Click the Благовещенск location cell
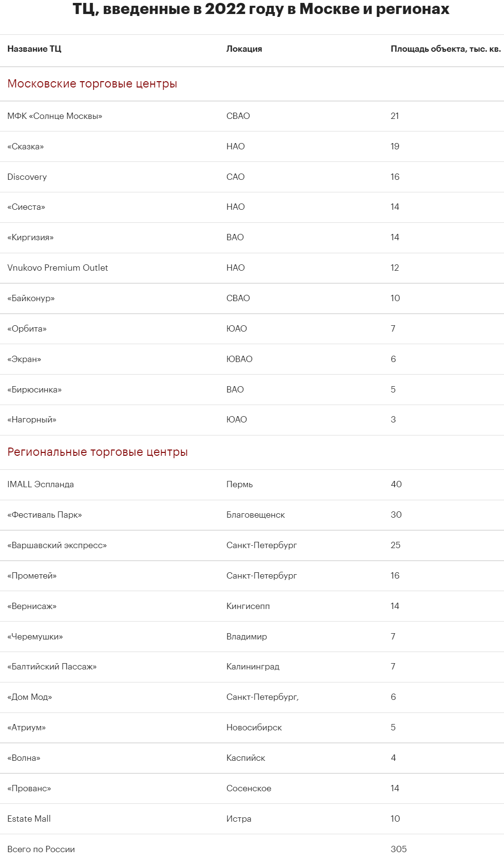This screenshot has height=856, width=504. [x=256, y=515]
